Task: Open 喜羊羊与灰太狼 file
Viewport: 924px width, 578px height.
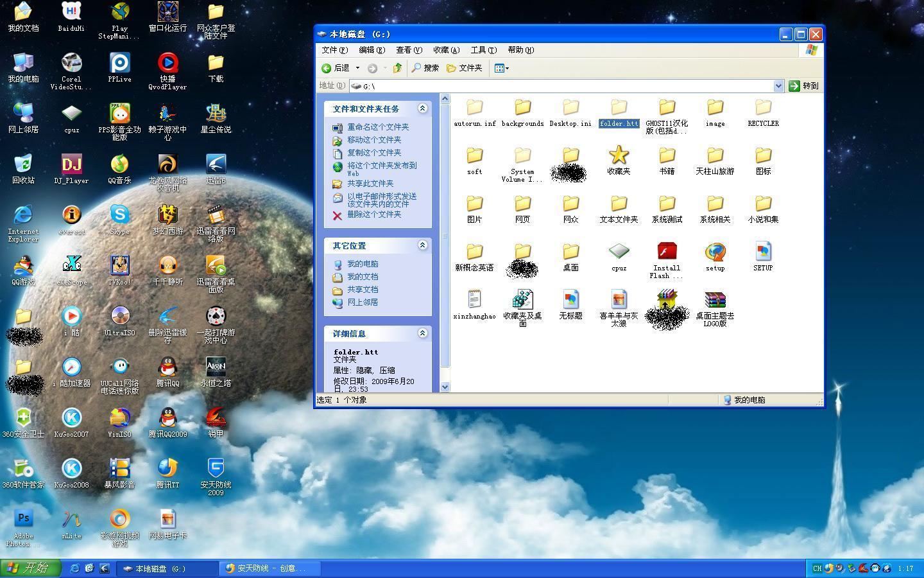Action: point(619,308)
